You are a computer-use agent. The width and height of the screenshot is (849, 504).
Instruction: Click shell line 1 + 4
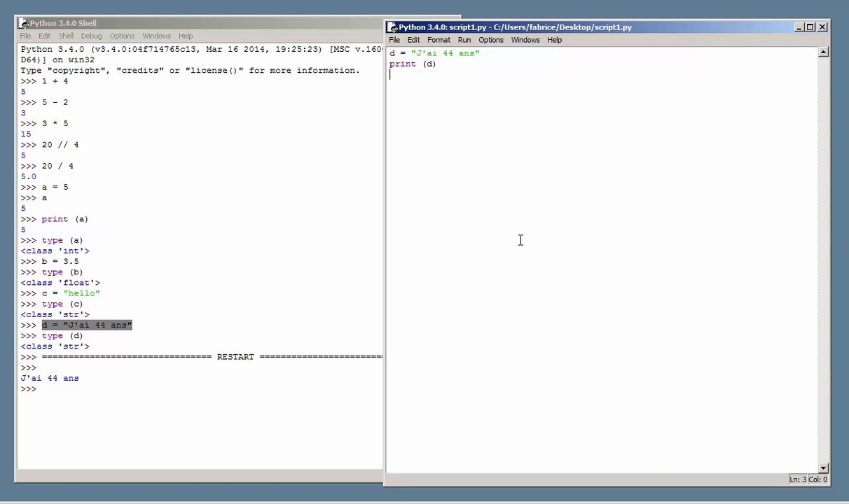click(x=44, y=81)
